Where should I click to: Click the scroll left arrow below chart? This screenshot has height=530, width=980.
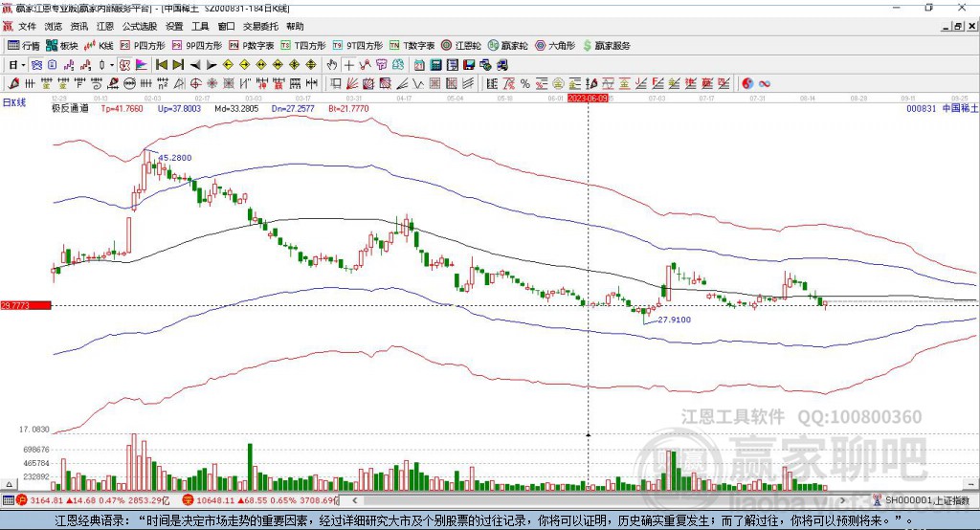(x=354, y=500)
